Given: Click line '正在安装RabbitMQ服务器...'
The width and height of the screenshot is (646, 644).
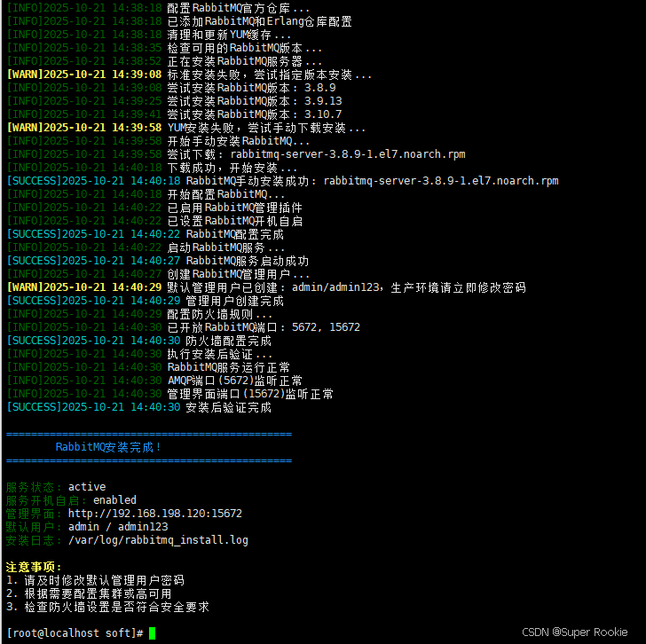Looking at the screenshot, I should pyautogui.click(x=164, y=61).
